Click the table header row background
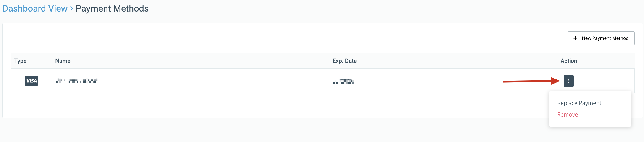This screenshot has width=644, height=142. click(x=200, y=61)
